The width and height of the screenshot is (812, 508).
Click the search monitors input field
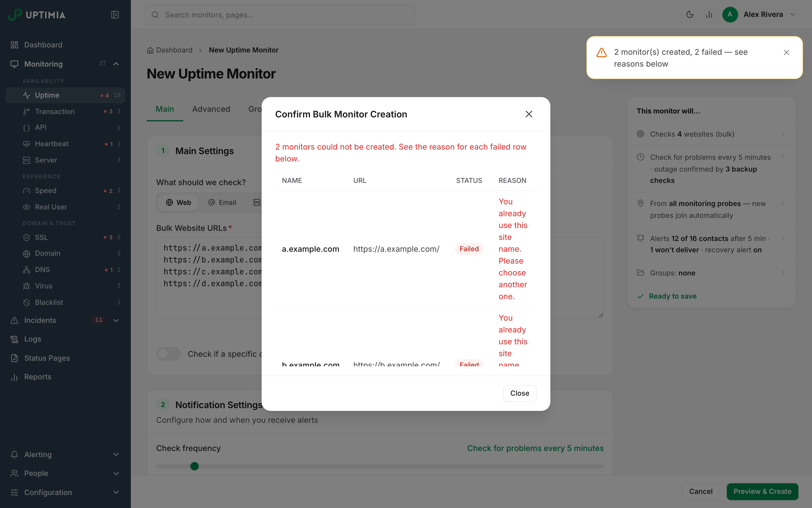[279, 15]
